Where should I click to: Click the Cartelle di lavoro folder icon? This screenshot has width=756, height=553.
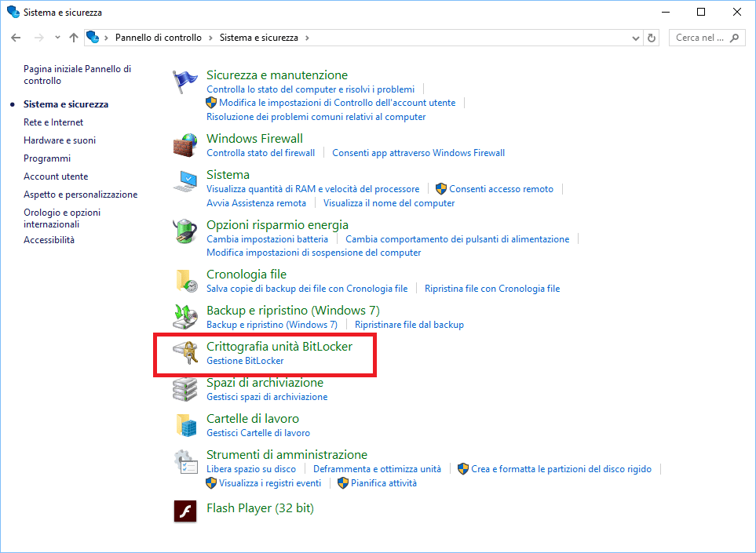pos(185,425)
